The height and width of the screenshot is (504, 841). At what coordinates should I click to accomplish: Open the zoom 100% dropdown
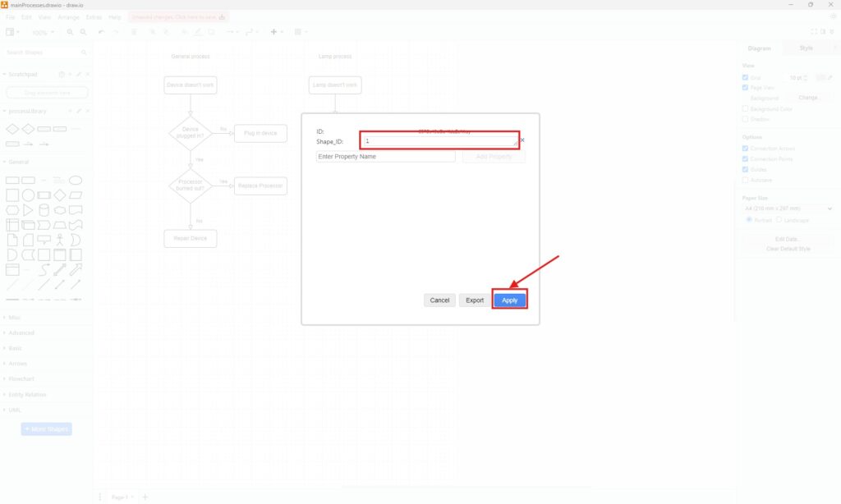tap(43, 32)
